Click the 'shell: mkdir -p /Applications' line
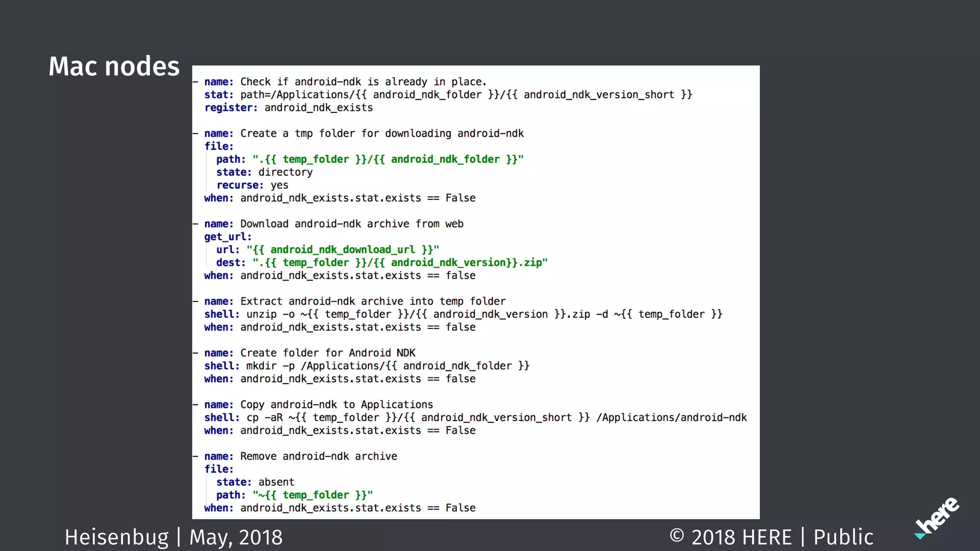Screen dimensions: 980x551 367,366
